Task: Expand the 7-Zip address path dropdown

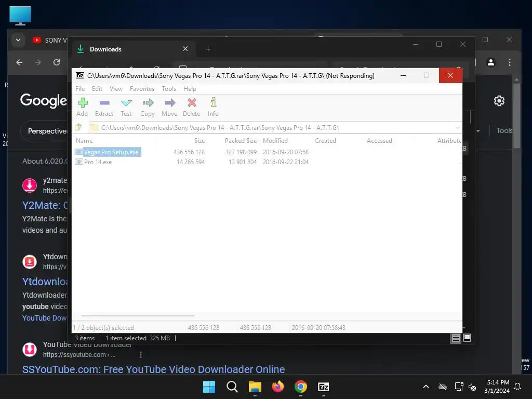Action: (457, 128)
